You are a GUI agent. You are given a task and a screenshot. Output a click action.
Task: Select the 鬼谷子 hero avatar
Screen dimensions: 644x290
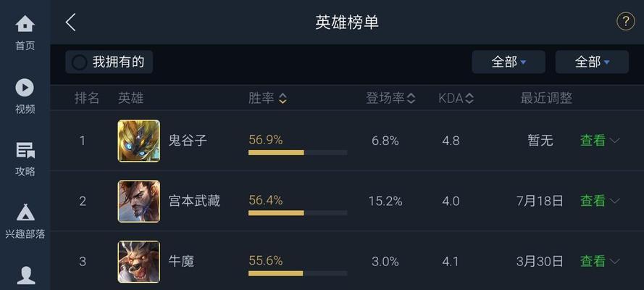pos(139,141)
